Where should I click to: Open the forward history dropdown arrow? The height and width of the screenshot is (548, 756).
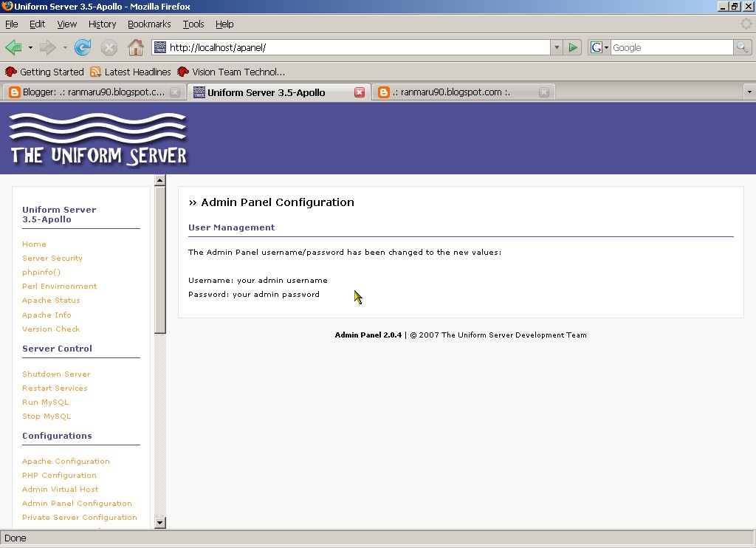tap(65, 47)
